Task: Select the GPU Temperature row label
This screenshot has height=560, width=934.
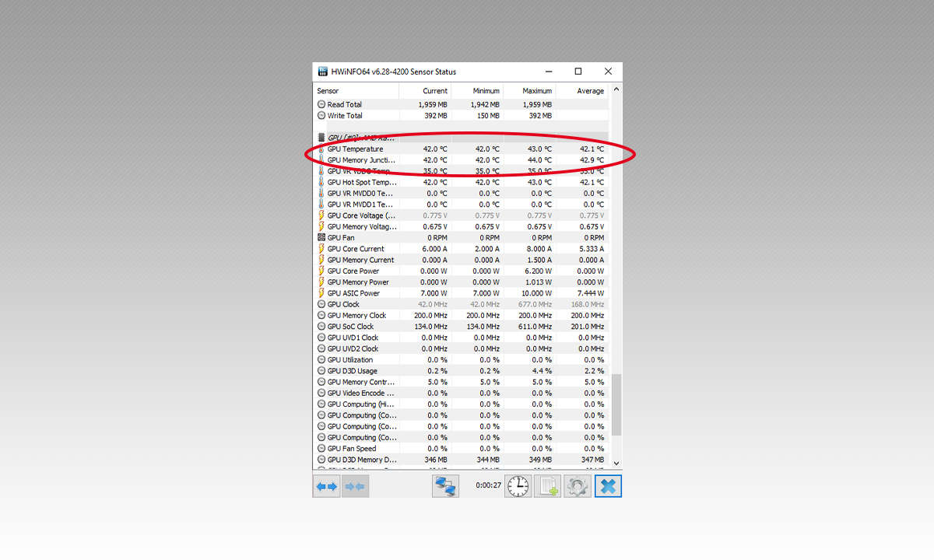Action: (355, 149)
